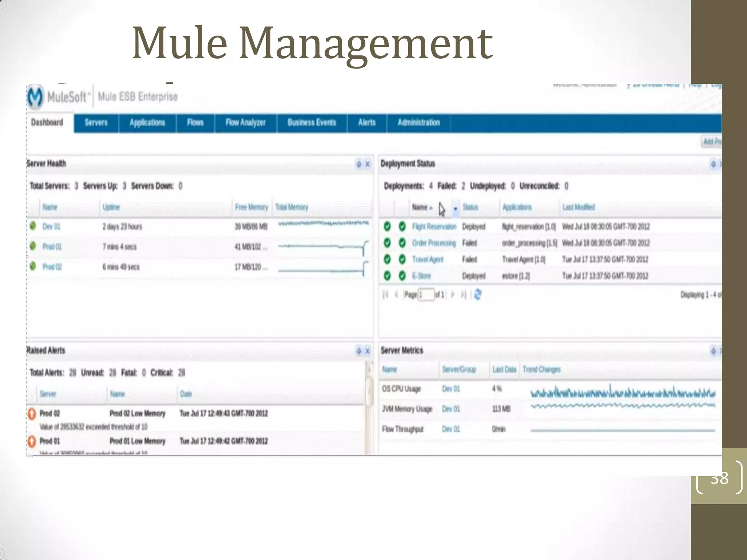Viewport: 747px width, 560px height.
Task: Go to last page of deployments
Action: point(463,295)
